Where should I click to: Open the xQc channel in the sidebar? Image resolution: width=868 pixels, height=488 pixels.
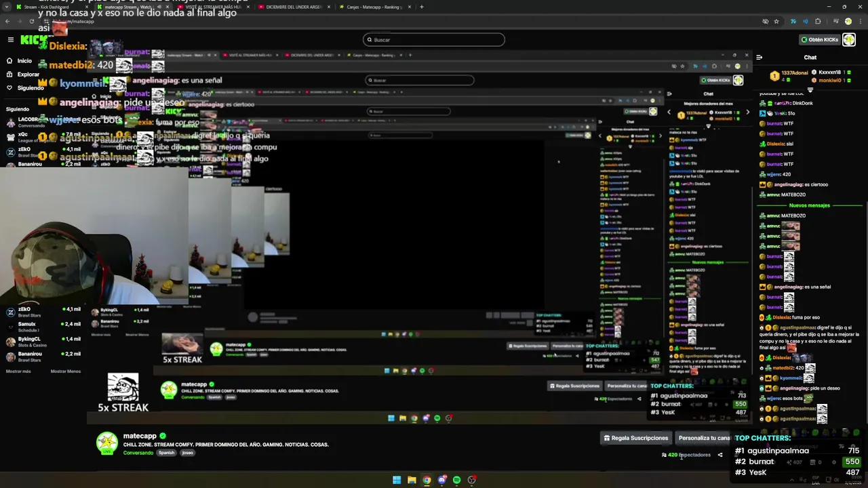(45, 137)
